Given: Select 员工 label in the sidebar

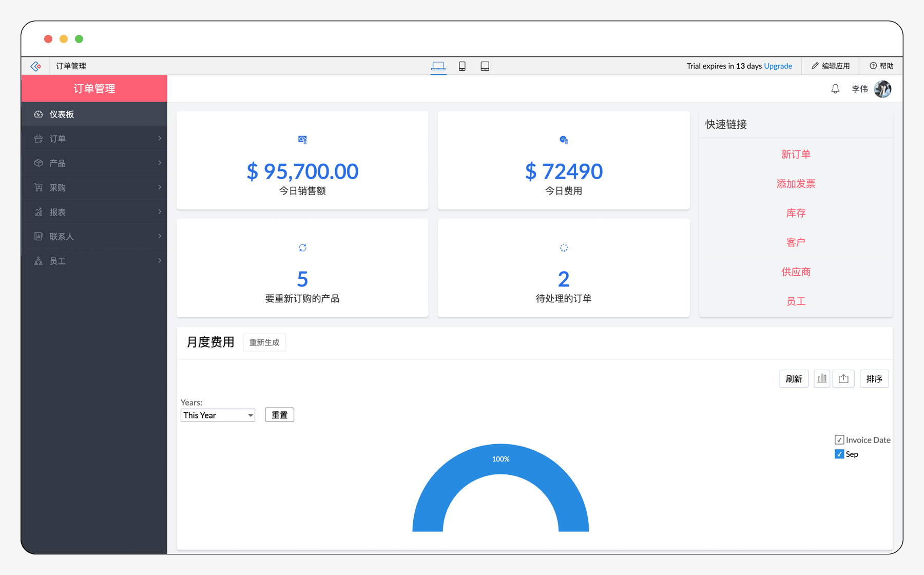Looking at the screenshot, I should click(x=57, y=261).
